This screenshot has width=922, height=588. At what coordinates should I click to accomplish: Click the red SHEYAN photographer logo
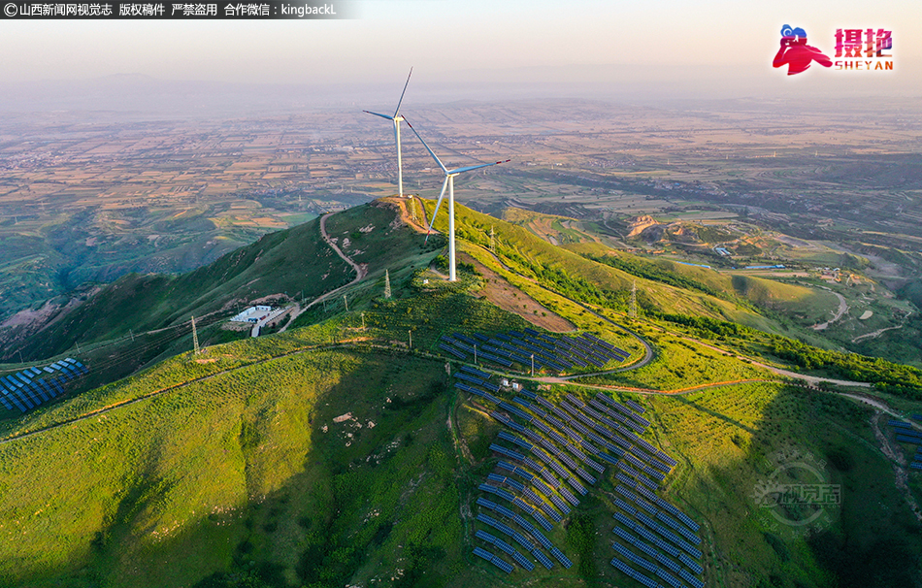(x=833, y=49)
